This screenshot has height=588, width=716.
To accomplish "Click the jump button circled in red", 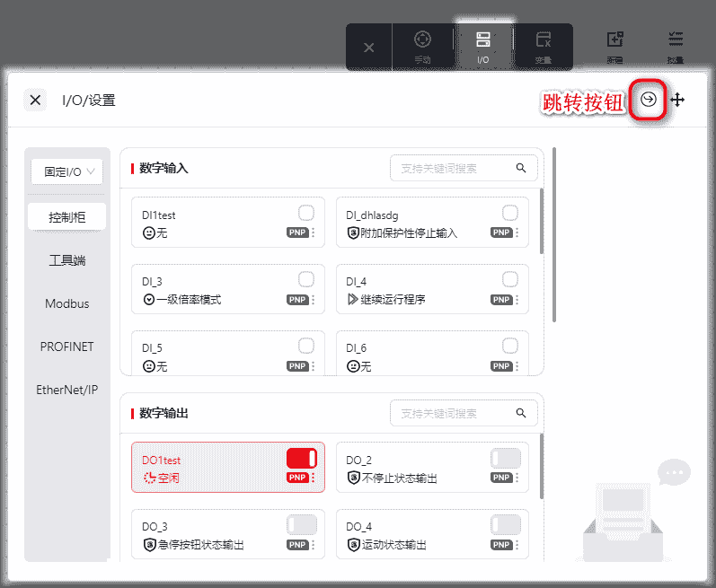I will pos(649,100).
